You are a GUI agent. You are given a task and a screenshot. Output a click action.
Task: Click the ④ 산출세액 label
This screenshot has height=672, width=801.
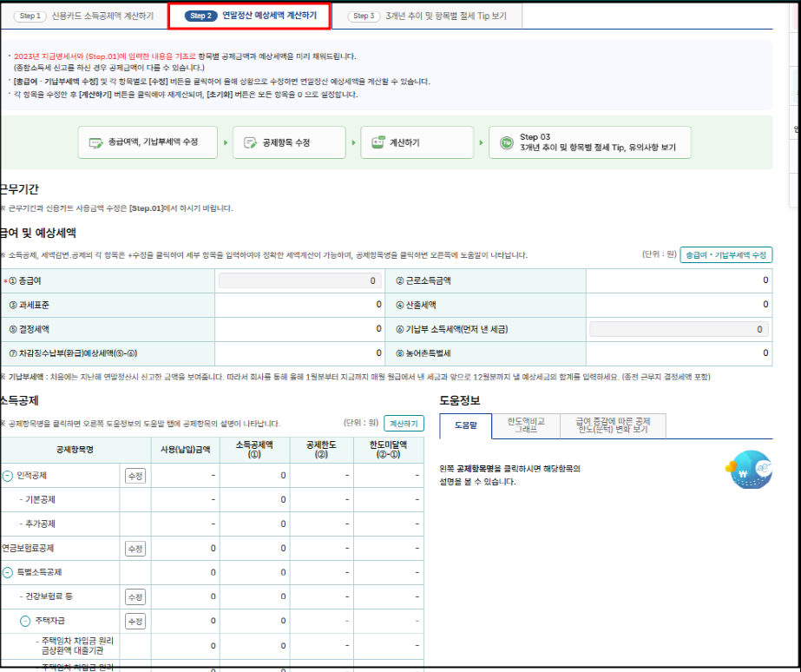[416, 305]
